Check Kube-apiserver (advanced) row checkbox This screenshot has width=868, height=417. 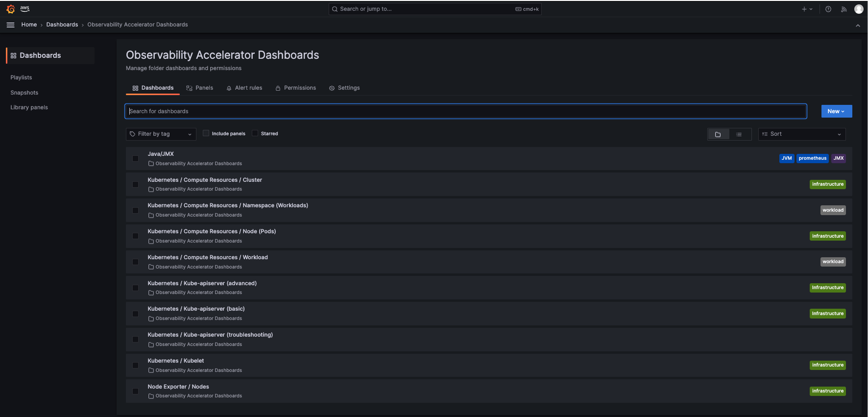[x=135, y=288]
